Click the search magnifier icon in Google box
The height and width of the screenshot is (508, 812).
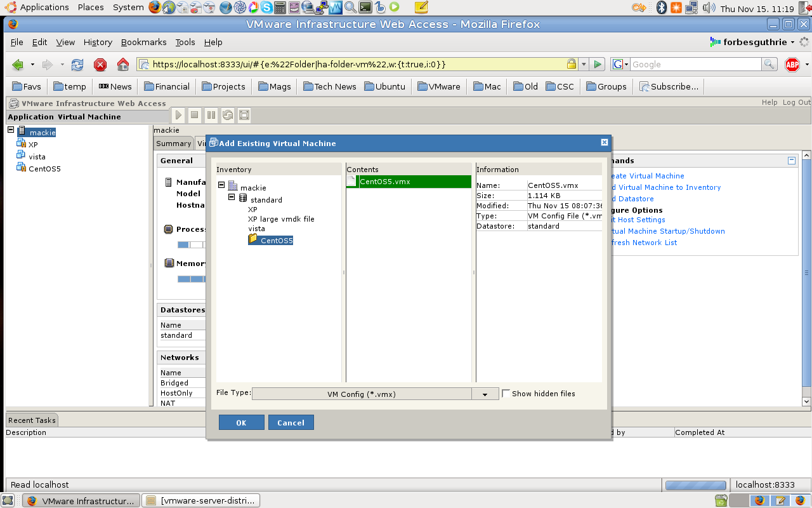(x=769, y=64)
